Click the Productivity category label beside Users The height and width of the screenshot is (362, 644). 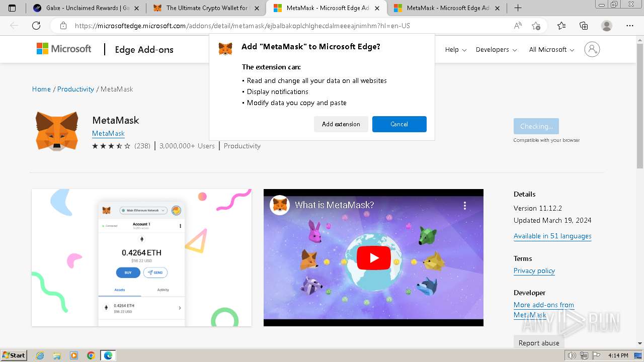[x=242, y=146]
